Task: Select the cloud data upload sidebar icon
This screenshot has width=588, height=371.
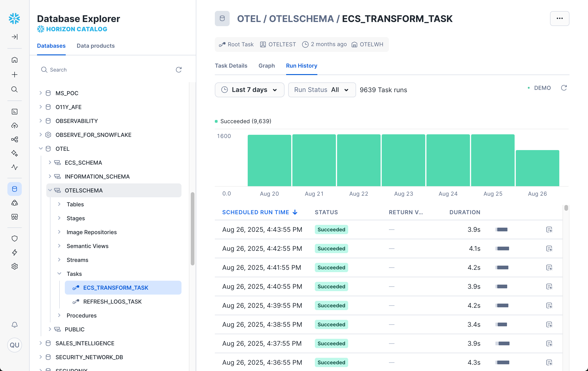Action: click(x=15, y=126)
